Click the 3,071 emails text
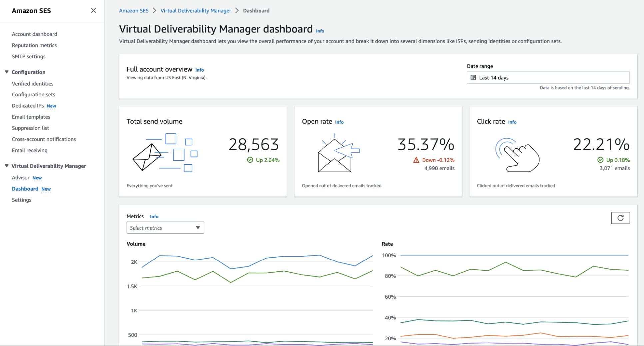This screenshot has width=644, height=346. click(x=615, y=168)
